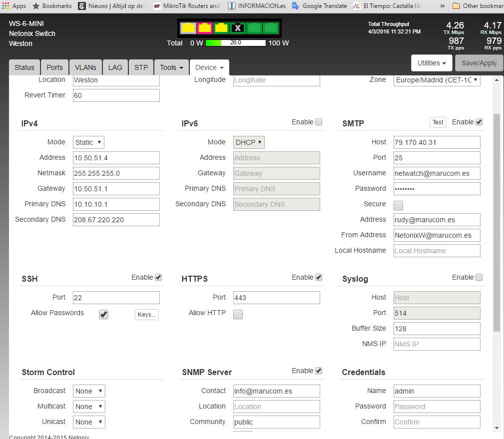504x439 pixels.
Task: Toggle the SMTP Secure checkbox
Action: coord(398,205)
